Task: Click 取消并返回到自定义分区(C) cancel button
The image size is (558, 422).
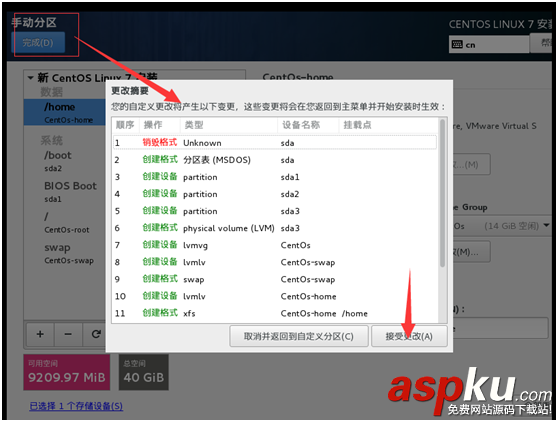Action: click(x=299, y=336)
